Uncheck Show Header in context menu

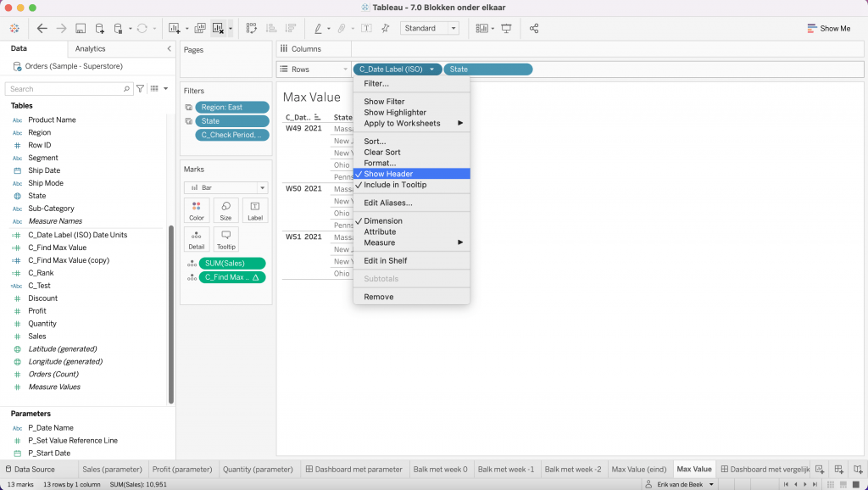[388, 174]
